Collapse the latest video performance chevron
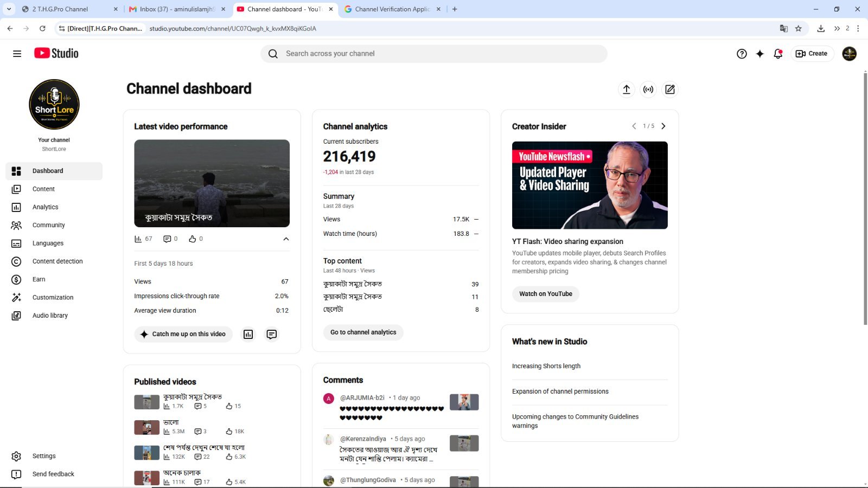Screen dimensions: 868x488 pyautogui.click(x=286, y=239)
